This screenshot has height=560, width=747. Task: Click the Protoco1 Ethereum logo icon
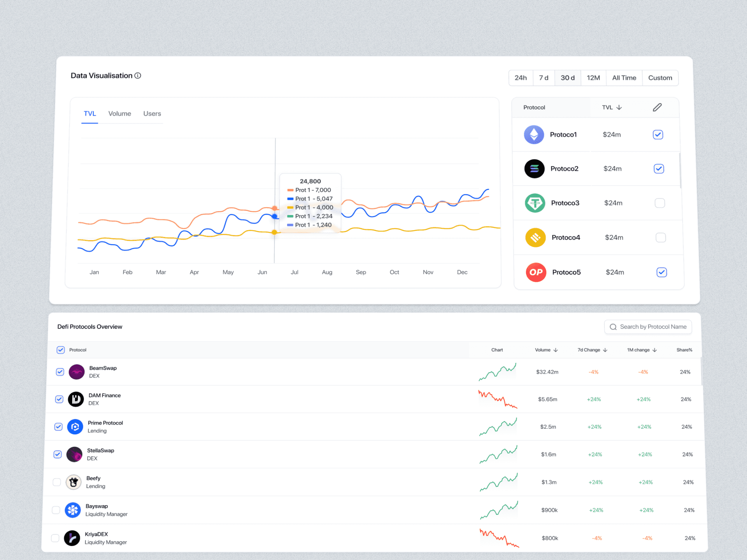click(534, 135)
